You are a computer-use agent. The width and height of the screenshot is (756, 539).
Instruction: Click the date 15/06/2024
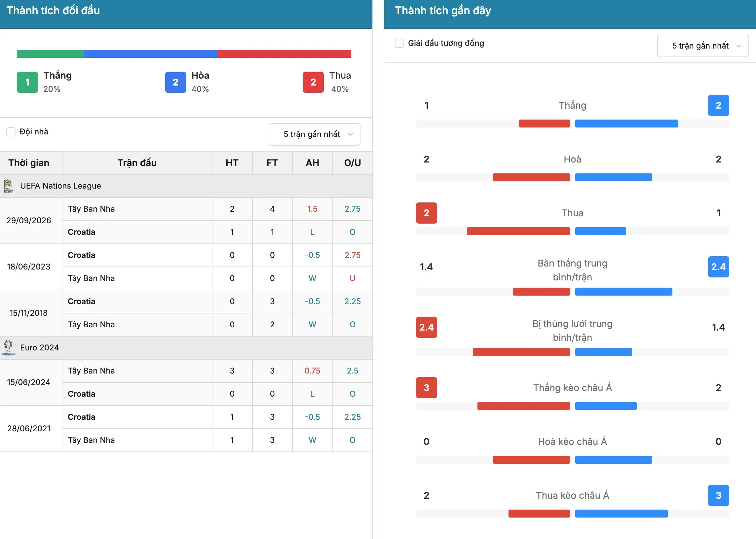click(x=29, y=382)
